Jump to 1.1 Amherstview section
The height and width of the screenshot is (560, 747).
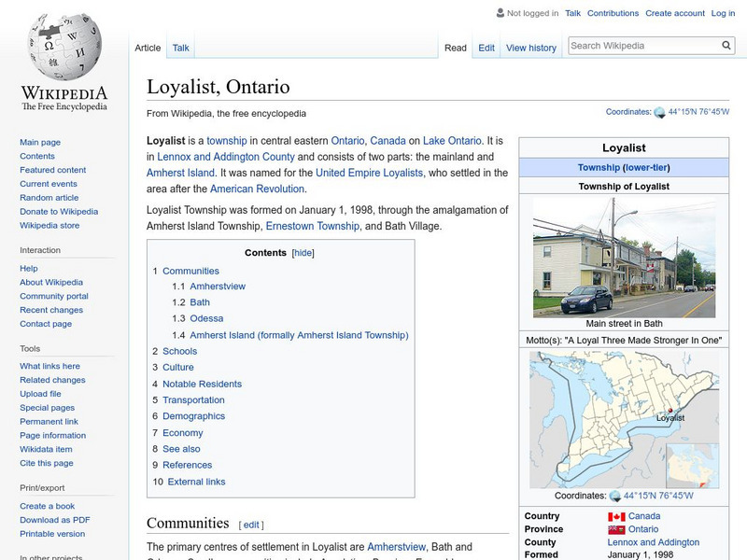[x=218, y=286]
